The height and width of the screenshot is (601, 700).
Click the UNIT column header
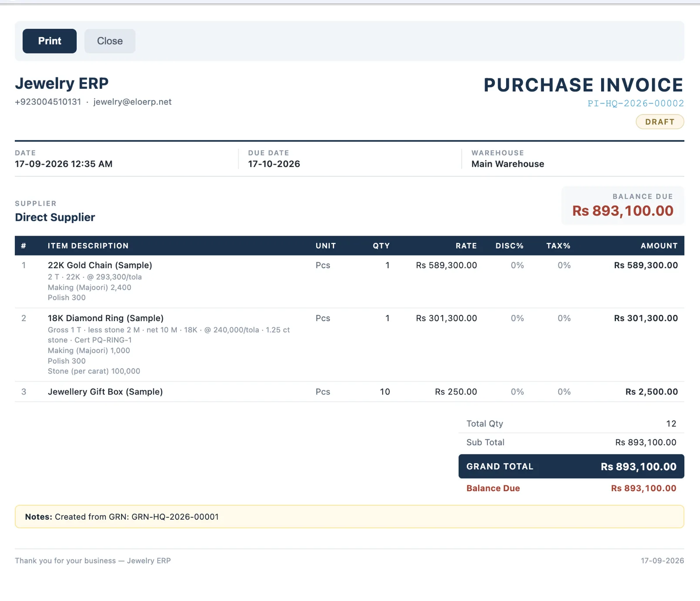[325, 246]
